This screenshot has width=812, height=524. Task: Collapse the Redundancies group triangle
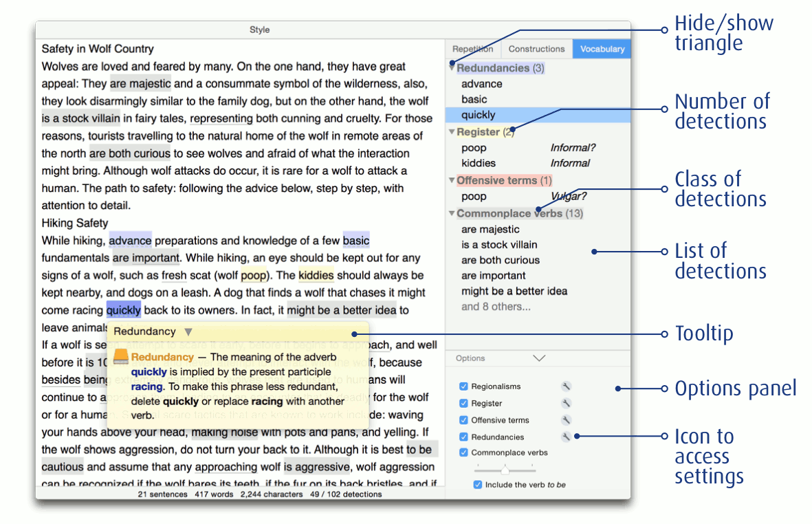click(452, 68)
